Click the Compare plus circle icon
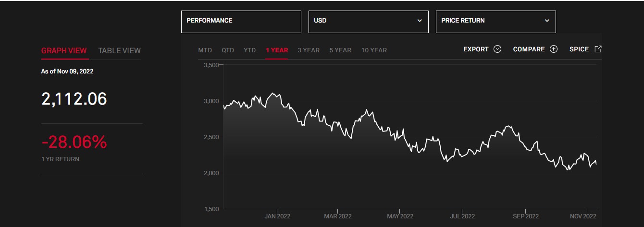 [554, 49]
